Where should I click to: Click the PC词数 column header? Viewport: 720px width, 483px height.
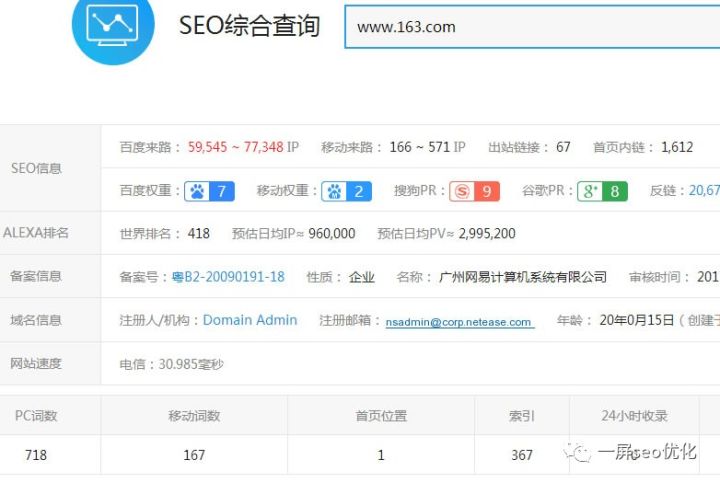36,416
